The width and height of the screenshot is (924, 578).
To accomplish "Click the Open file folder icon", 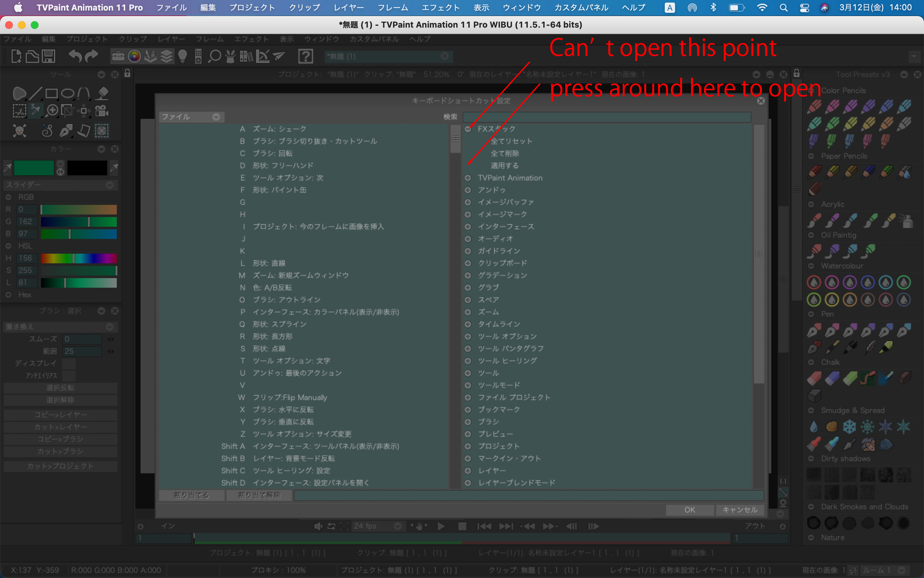I will pos(32,56).
